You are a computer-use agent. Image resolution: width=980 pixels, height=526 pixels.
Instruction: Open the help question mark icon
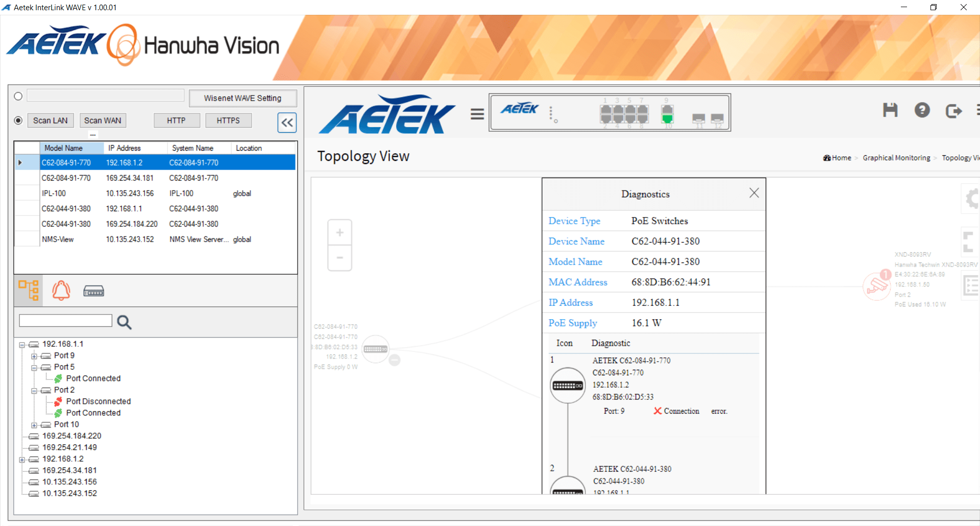click(x=922, y=110)
